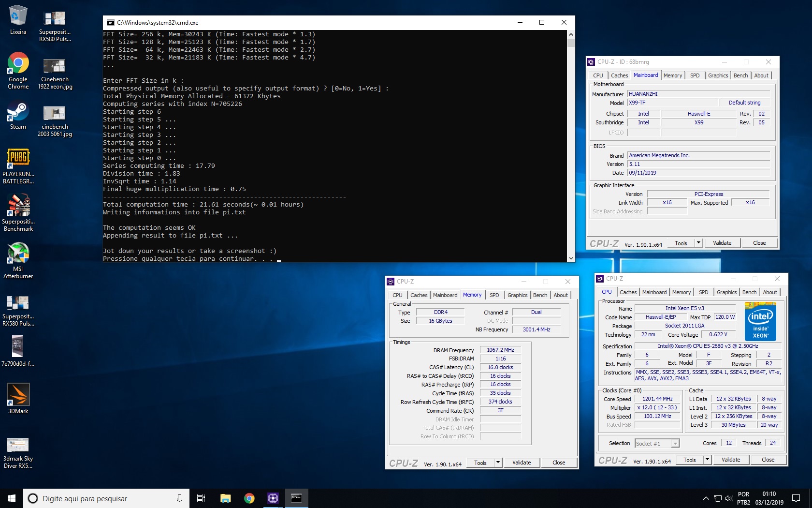Open the Lixeira recycle bin icon
Screen dimensions: 812x508
coord(18,20)
